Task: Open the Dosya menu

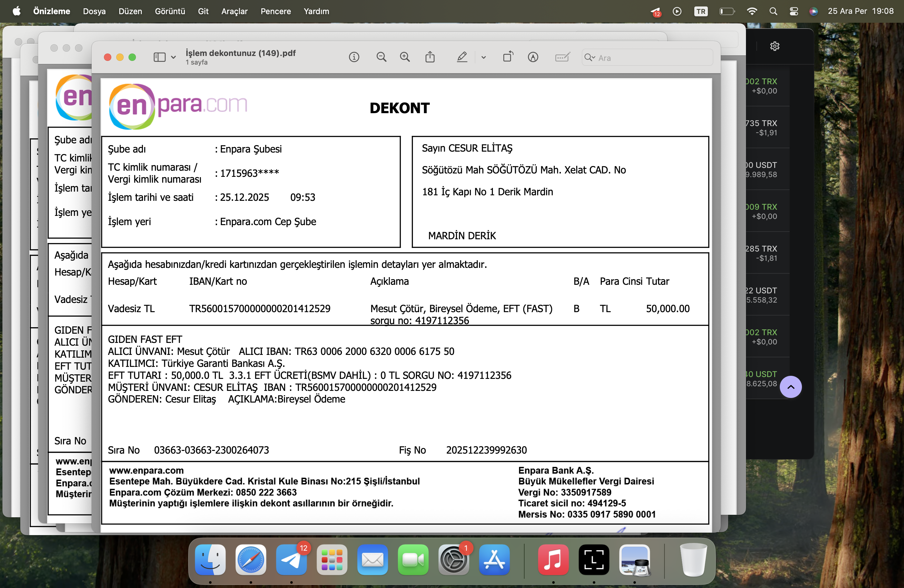Action: [x=94, y=11]
